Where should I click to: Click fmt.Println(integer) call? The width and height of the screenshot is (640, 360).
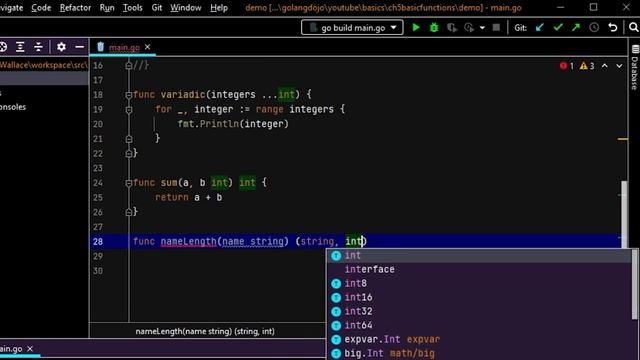[233, 124]
